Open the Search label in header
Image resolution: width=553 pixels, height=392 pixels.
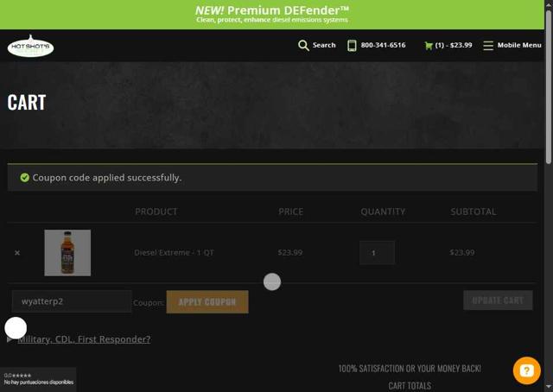(324, 45)
